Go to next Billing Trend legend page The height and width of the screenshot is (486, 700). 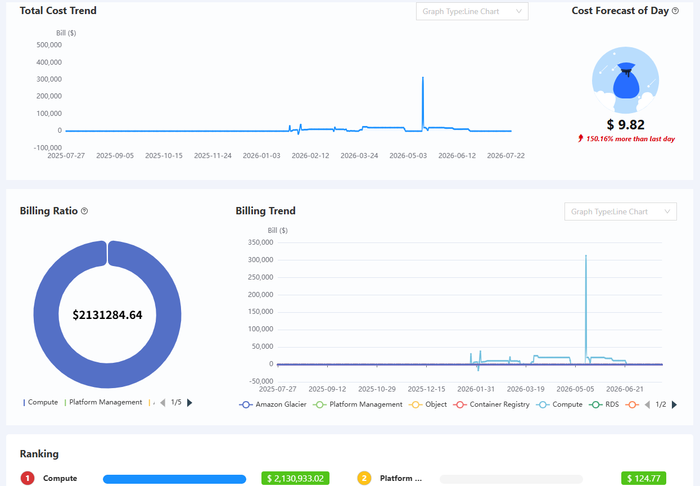[674, 405]
